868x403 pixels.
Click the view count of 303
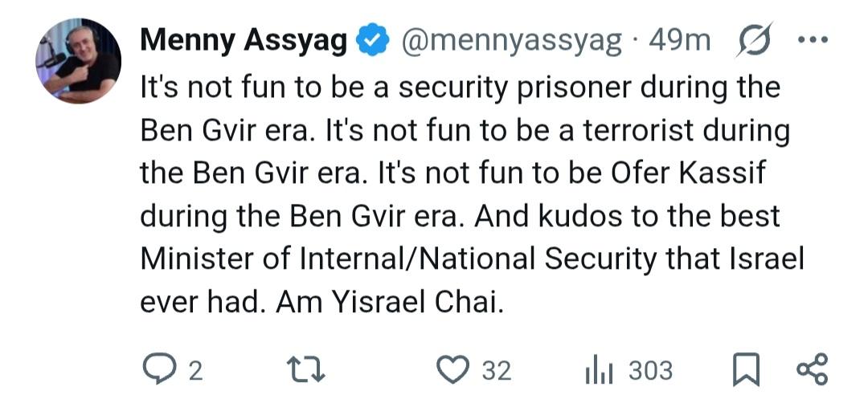pyautogui.click(x=650, y=369)
